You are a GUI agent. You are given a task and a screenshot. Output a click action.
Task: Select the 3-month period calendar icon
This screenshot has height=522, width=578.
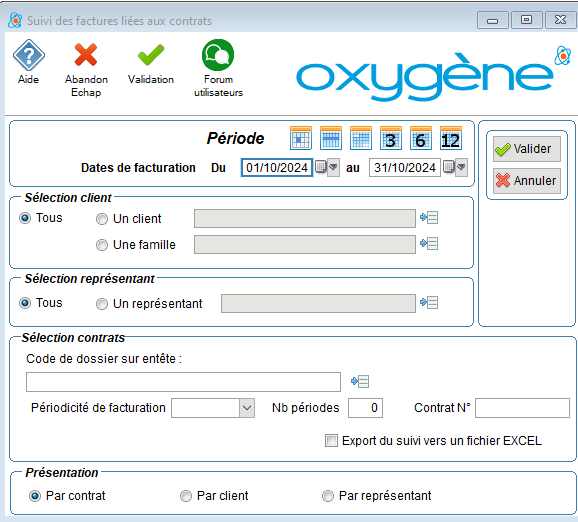391,138
